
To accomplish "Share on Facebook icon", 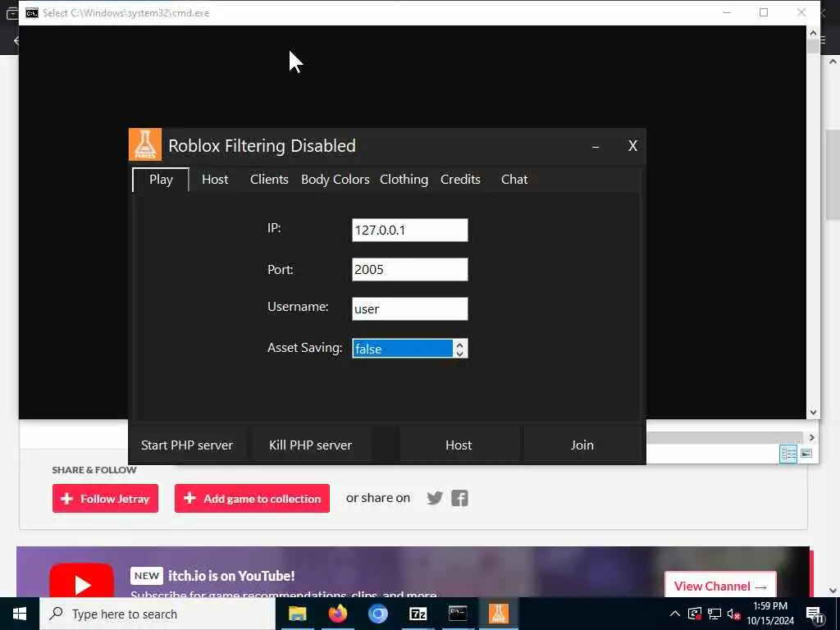I will [459, 498].
